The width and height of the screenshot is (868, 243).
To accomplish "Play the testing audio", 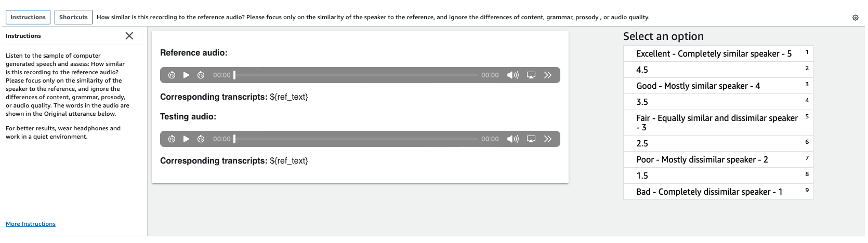I will (x=186, y=139).
